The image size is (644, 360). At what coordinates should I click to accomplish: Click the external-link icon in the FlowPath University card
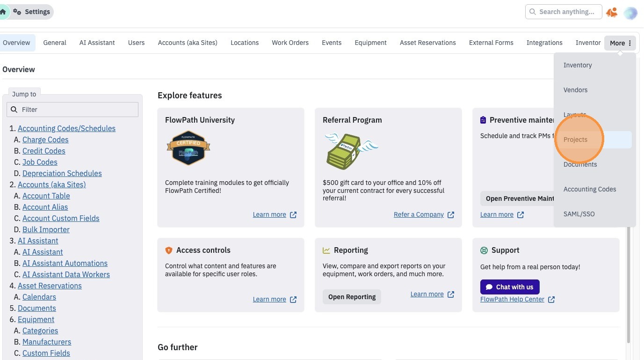click(x=293, y=215)
